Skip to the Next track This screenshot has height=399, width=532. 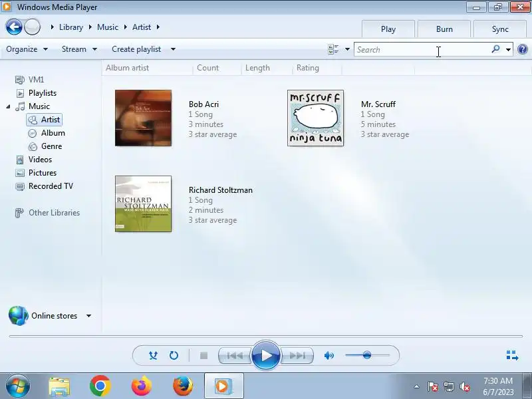297,355
